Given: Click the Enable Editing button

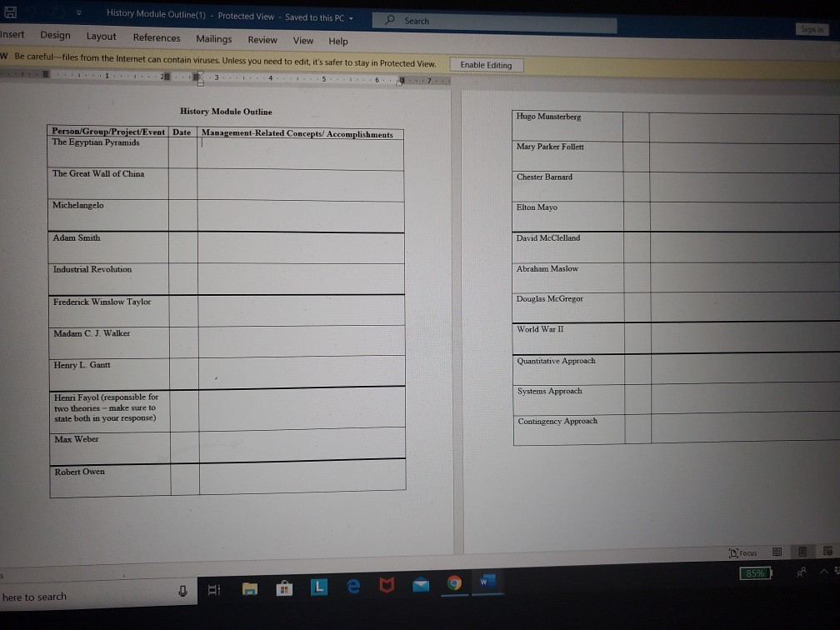Looking at the screenshot, I should [486, 64].
